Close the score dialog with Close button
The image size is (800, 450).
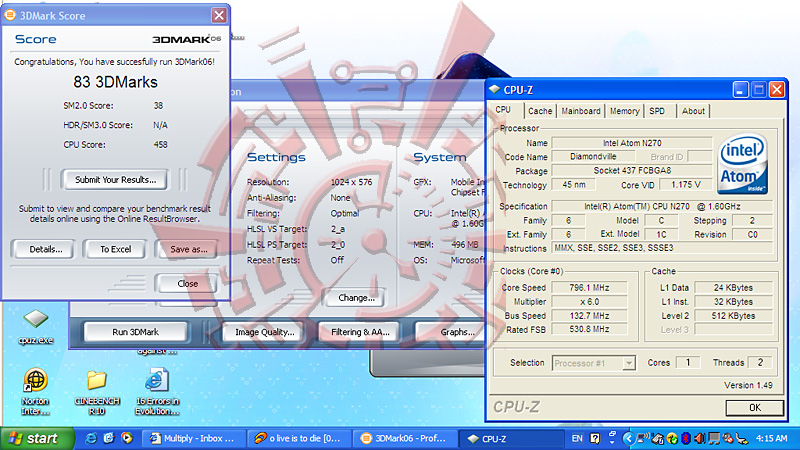coord(187,283)
